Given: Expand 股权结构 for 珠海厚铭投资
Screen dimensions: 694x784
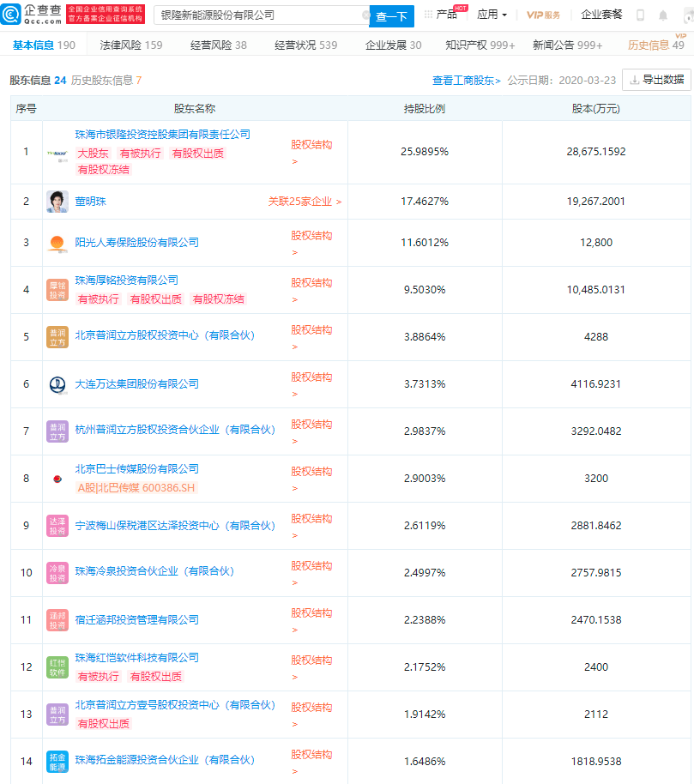Looking at the screenshot, I should tap(311, 290).
